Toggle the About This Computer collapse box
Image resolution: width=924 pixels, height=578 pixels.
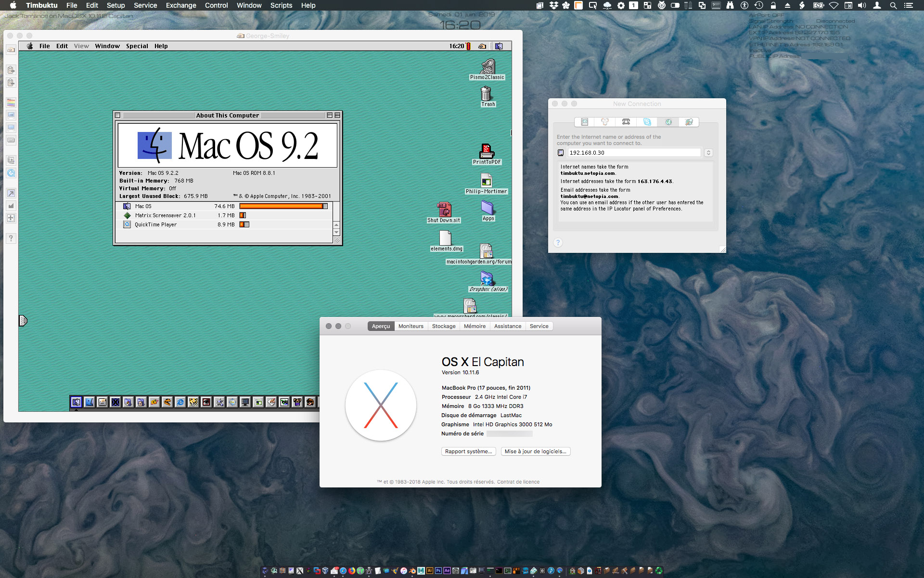point(337,116)
